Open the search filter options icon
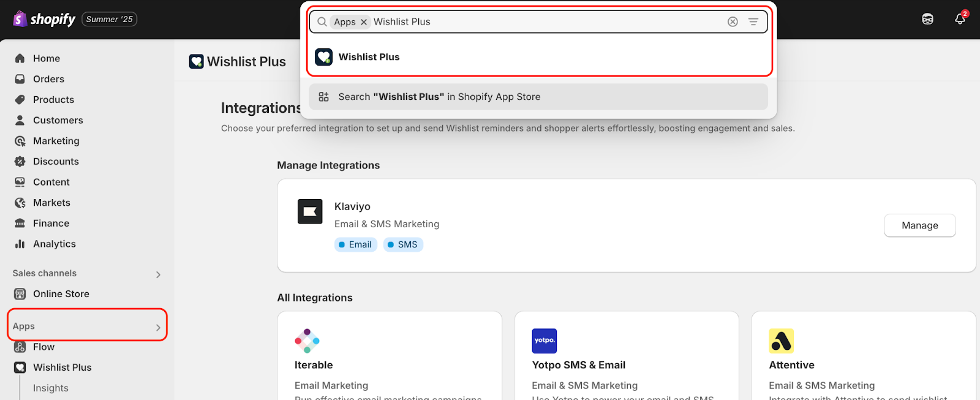The height and width of the screenshot is (400, 980). coord(753,21)
